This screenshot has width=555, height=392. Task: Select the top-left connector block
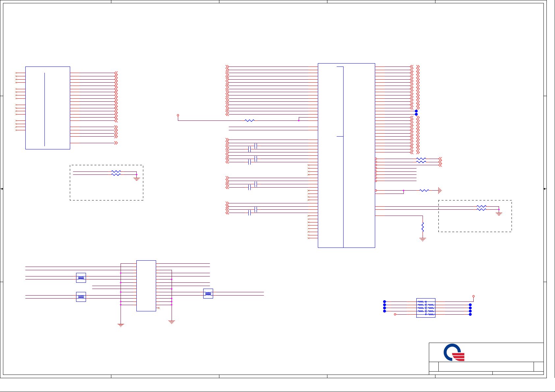point(48,108)
